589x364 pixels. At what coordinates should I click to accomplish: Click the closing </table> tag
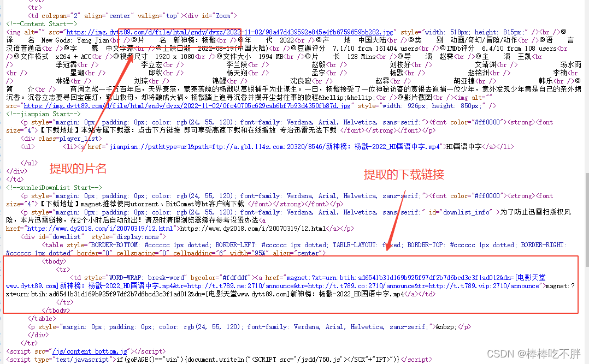tap(42, 319)
